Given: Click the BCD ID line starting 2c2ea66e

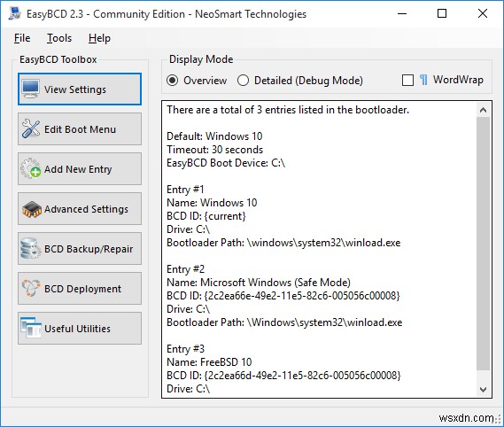Looking at the screenshot, I should click(x=283, y=296).
